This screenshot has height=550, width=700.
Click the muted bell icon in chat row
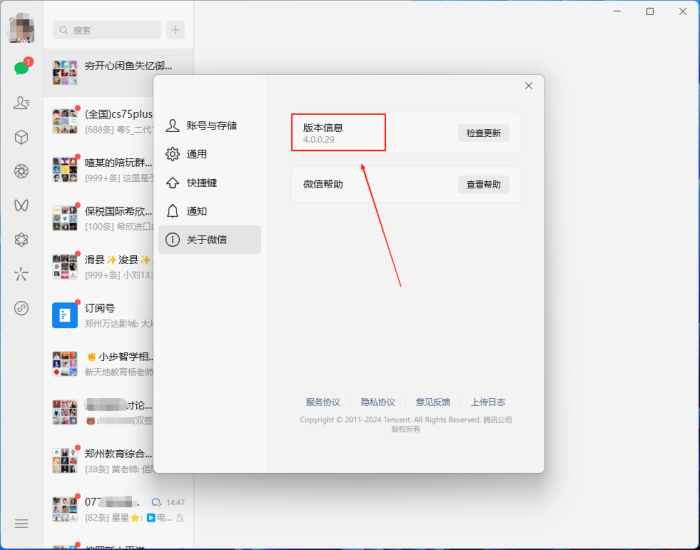(x=180, y=518)
